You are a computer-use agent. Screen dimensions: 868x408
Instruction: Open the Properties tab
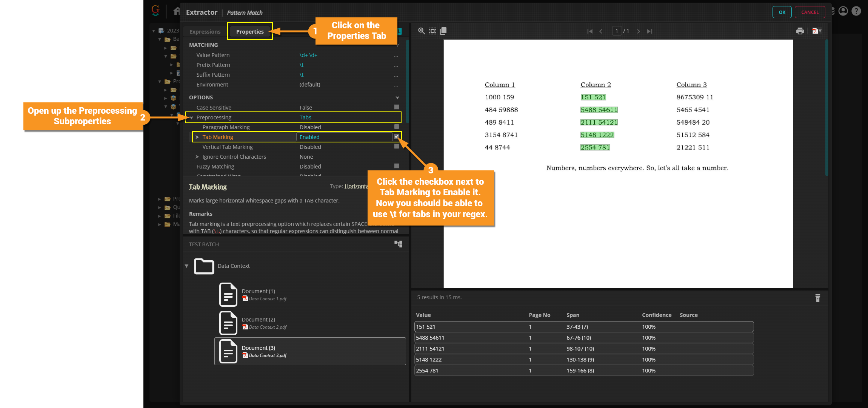pos(250,32)
